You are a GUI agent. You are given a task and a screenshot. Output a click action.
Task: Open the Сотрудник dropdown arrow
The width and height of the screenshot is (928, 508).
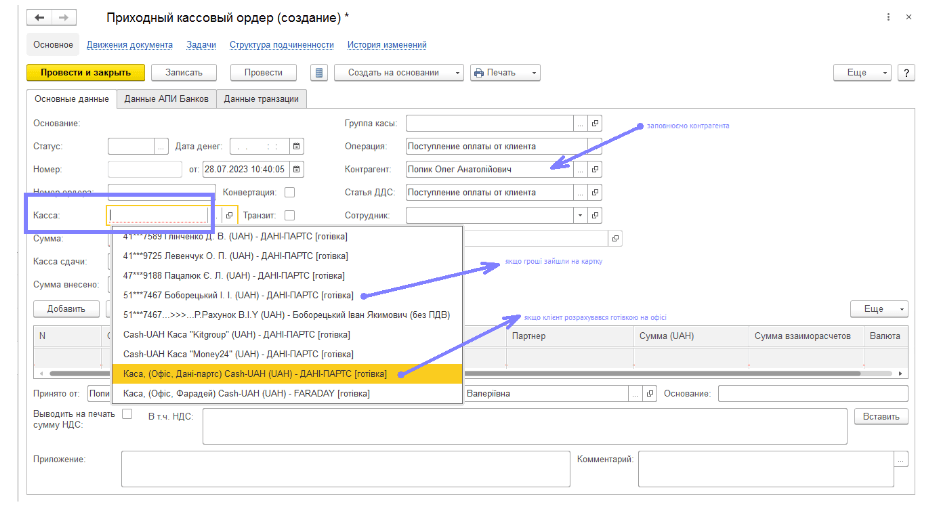(580, 215)
